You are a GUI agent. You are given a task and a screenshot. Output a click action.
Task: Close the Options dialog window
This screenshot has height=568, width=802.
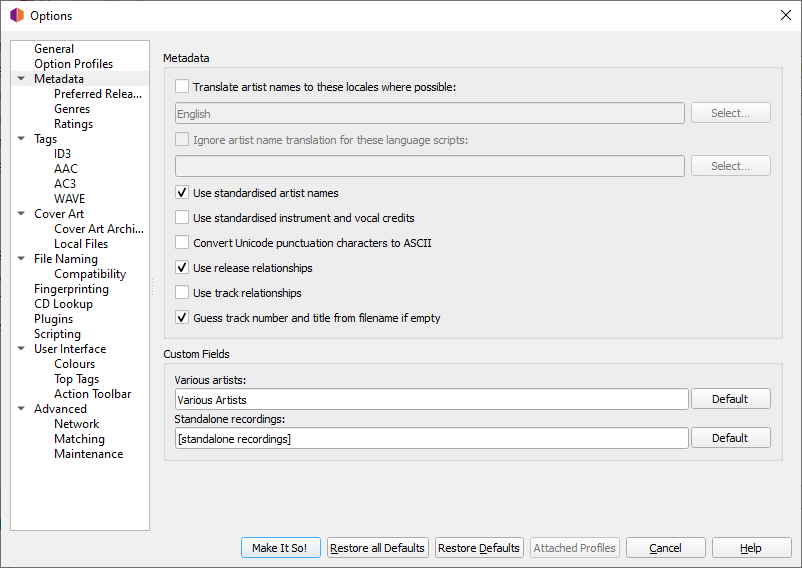point(786,15)
